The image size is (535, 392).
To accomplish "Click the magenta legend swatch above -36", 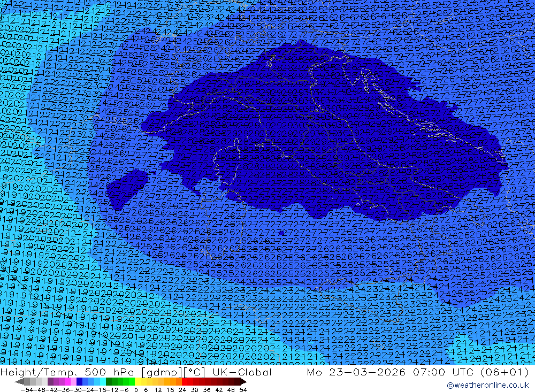I will pyautogui.click(x=67, y=381).
